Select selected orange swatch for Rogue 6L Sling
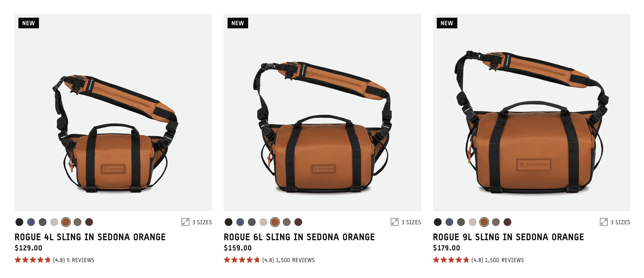The width and height of the screenshot is (644, 278). (x=275, y=222)
